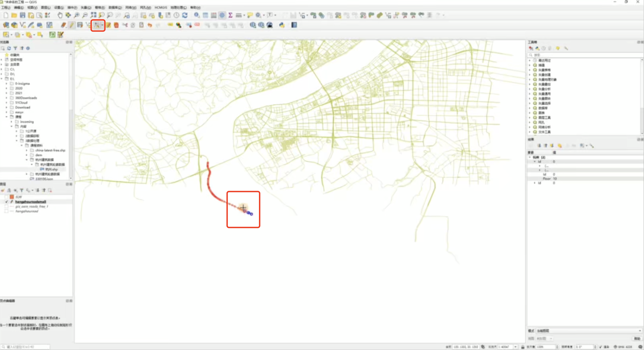The image size is (644, 350).
Task: Activate the Vertex Tool in editing toolbar
Action: click(x=97, y=25)
